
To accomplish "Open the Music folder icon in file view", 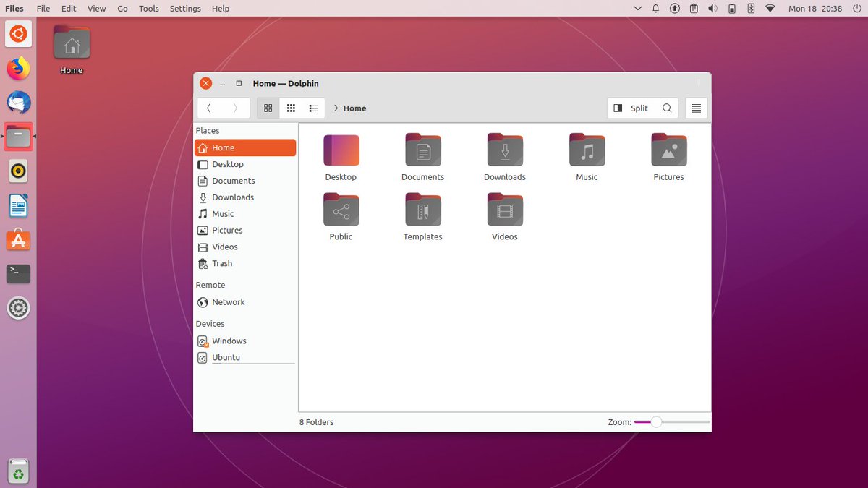I will pos(587,150).
